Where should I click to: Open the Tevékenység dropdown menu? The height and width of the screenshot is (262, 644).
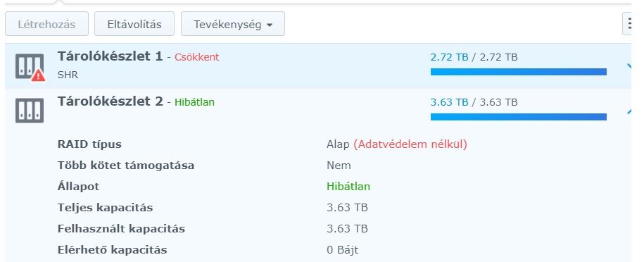pos(233,24)
